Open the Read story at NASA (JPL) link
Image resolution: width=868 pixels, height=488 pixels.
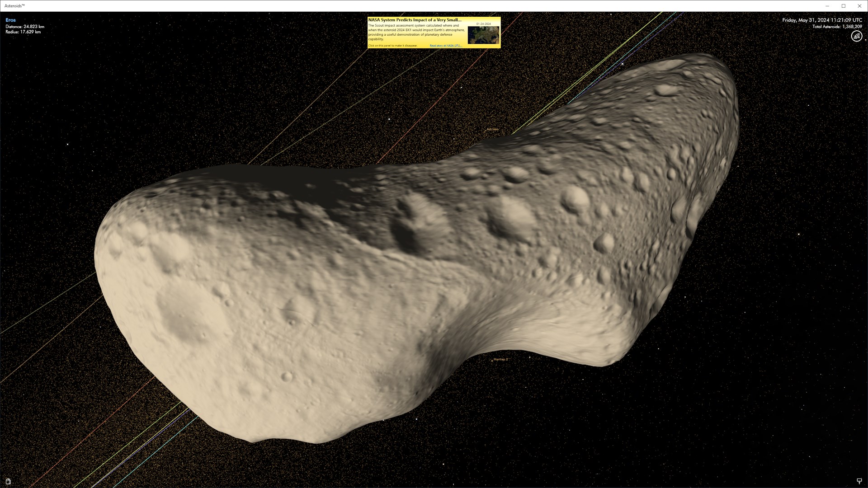pyautogui.click(x=445, y=46)
